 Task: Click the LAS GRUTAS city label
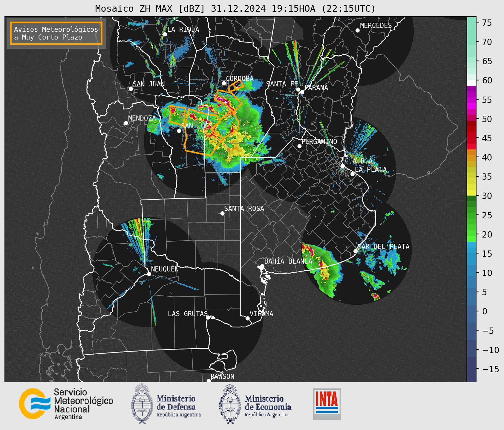click(188, 314)
